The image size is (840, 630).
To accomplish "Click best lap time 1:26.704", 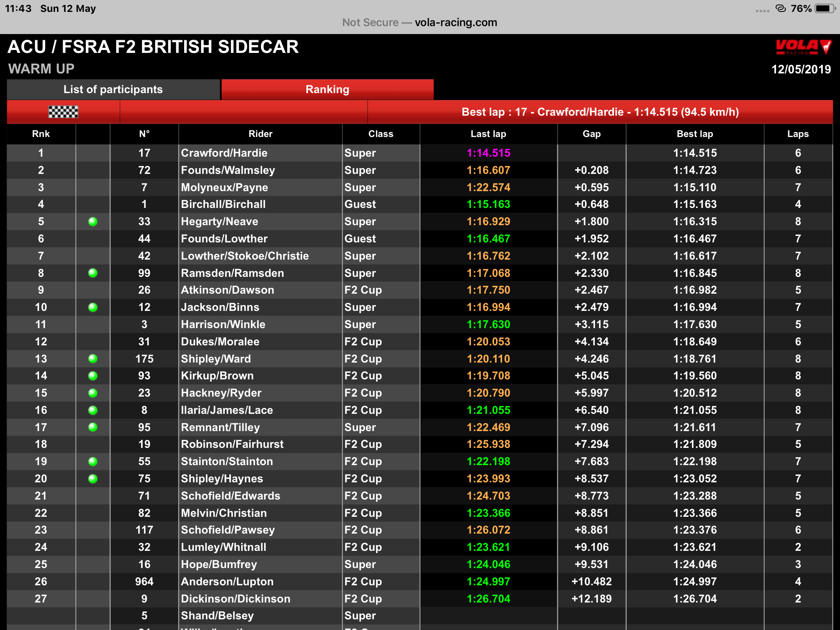I will click(x=695, y=599).
